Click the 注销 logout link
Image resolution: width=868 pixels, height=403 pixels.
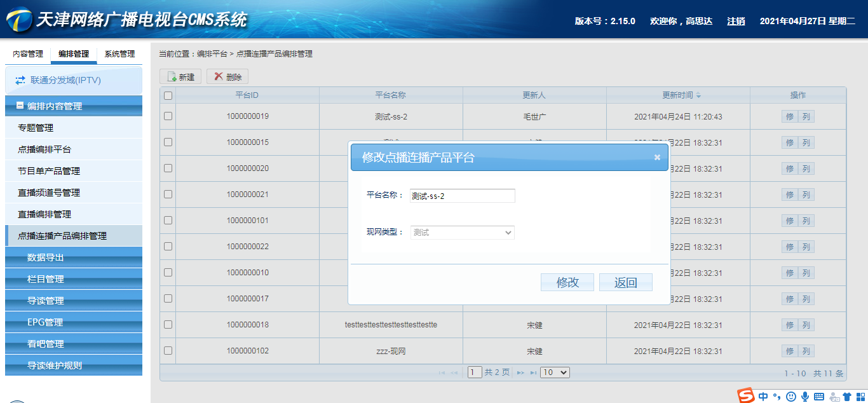(x=736, y=21)
